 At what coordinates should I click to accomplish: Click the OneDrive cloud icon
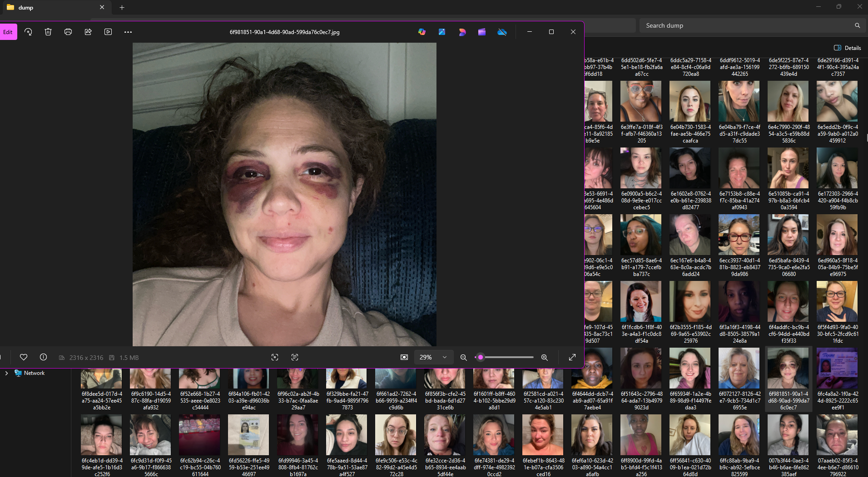click(x=502, y=32)
